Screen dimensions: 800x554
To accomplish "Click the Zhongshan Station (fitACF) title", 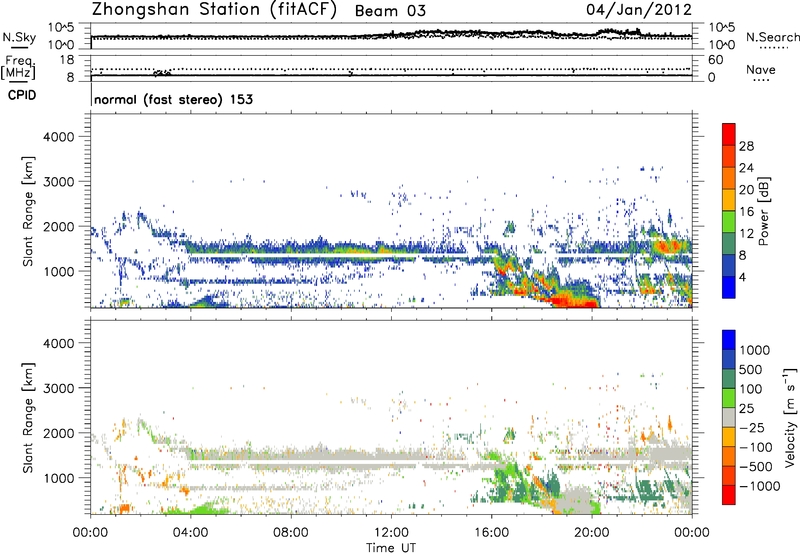I will [x=214, y=10].
